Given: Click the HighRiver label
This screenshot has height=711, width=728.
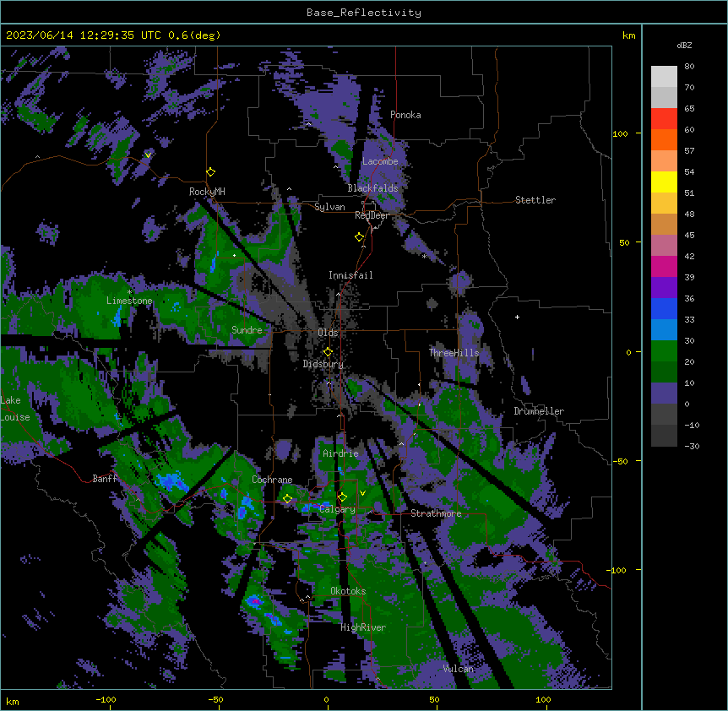Looking at the screenshot, I should [x=363, y=627].
